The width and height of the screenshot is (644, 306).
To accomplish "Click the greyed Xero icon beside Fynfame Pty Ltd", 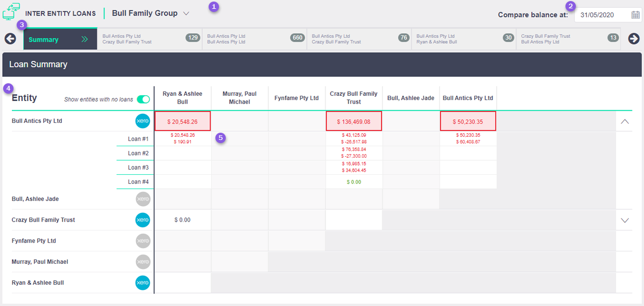I will [x=143, y=240].
